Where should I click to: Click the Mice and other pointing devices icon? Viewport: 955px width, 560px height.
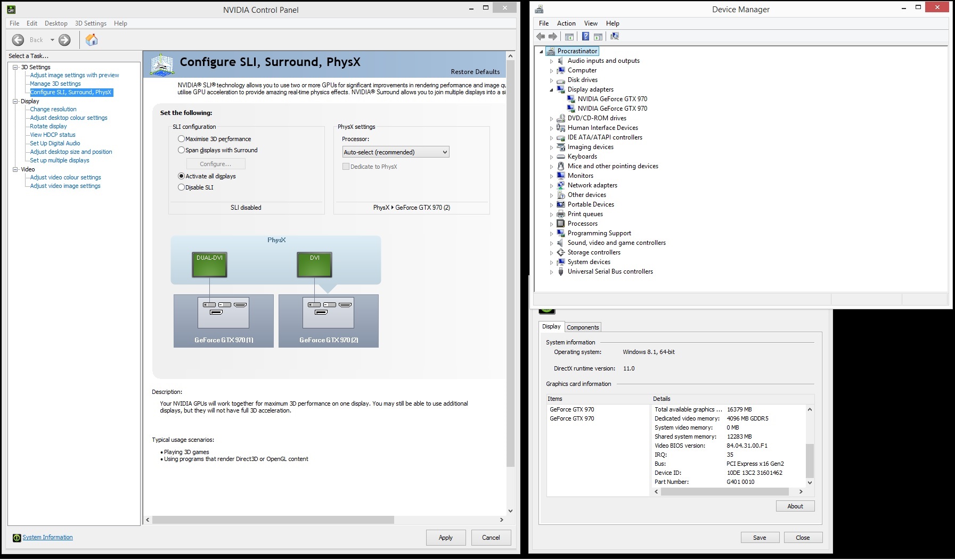(x=561, y=166)
